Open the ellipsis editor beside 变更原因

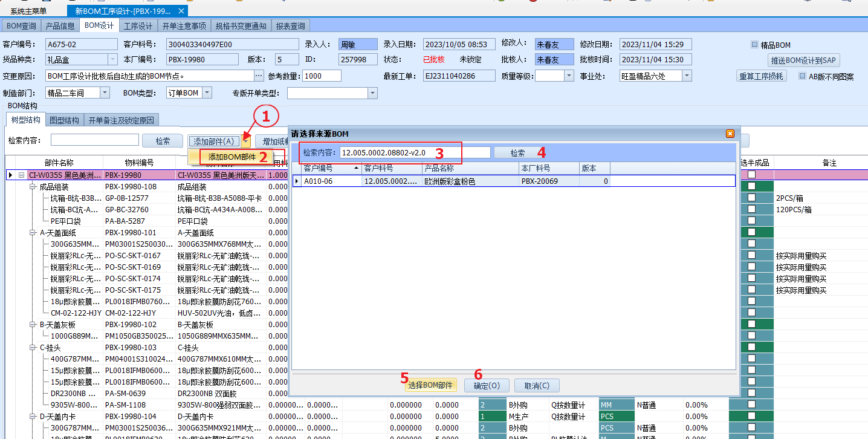pyautogui.click(x=259, y=76)
